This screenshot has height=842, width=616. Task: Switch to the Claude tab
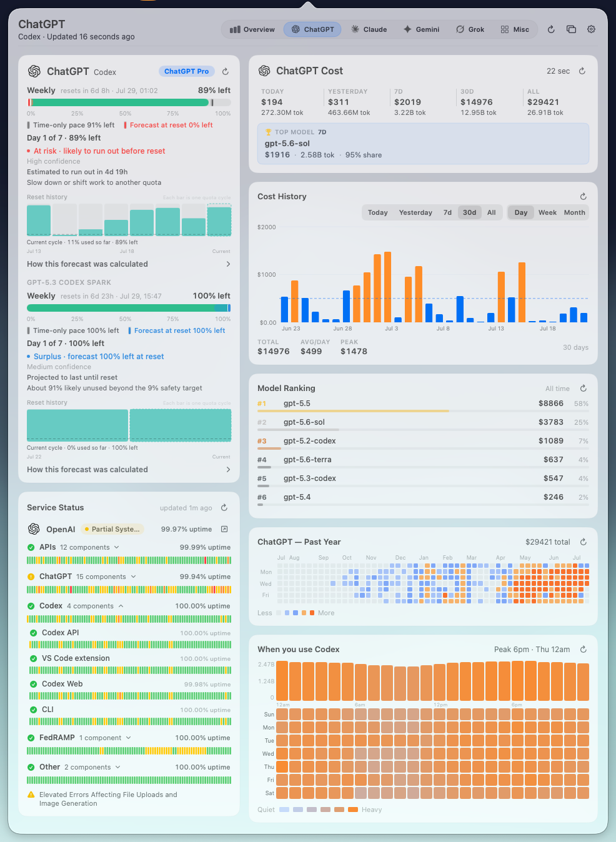point(369,29)
